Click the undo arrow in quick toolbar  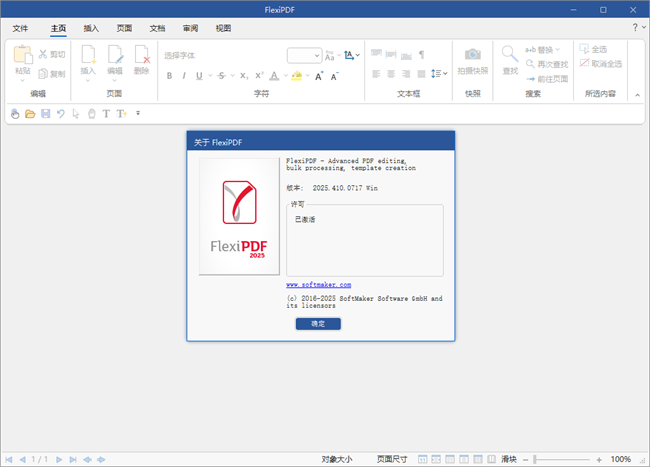[x=61, y=114]
